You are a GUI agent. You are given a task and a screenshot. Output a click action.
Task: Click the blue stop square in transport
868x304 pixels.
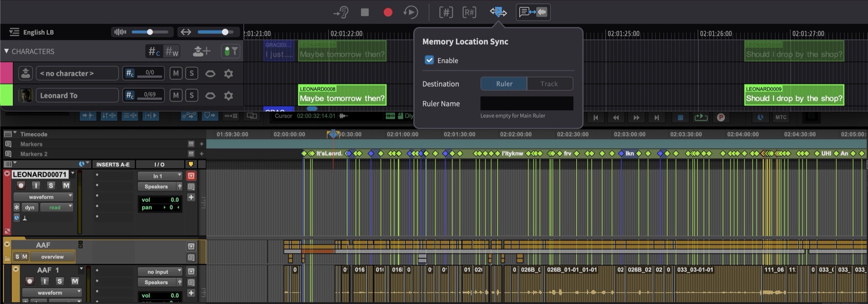coord(680,118)
